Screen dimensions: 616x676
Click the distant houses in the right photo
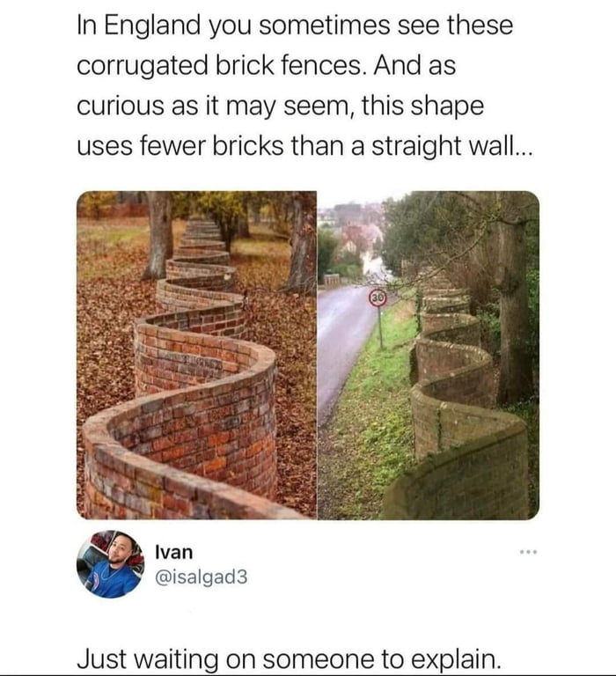pos(351,232)
